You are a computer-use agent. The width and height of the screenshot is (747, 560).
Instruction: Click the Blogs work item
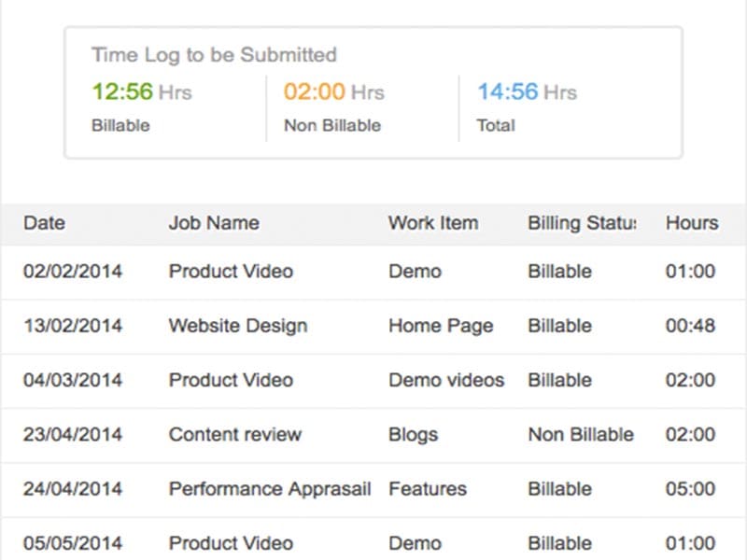(413, 434)
